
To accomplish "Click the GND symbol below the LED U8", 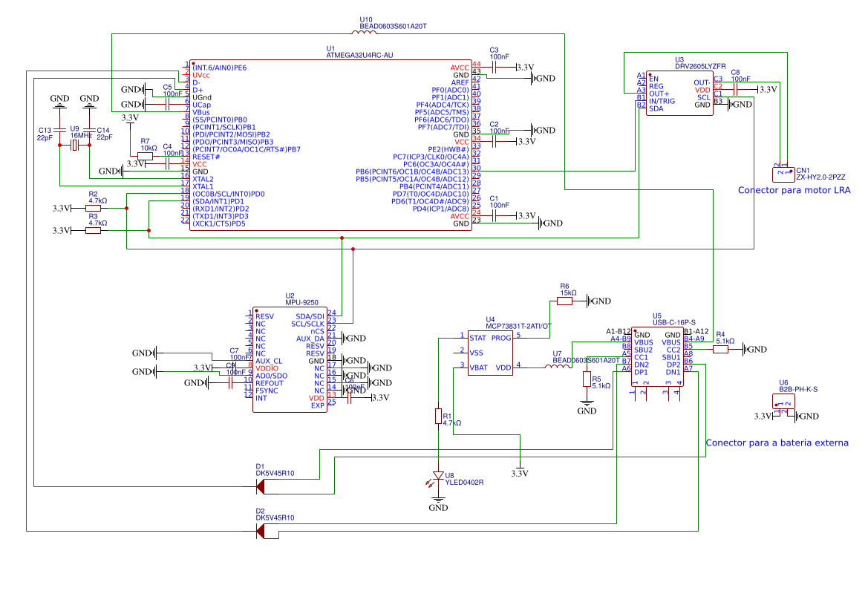I will point(438,501).
